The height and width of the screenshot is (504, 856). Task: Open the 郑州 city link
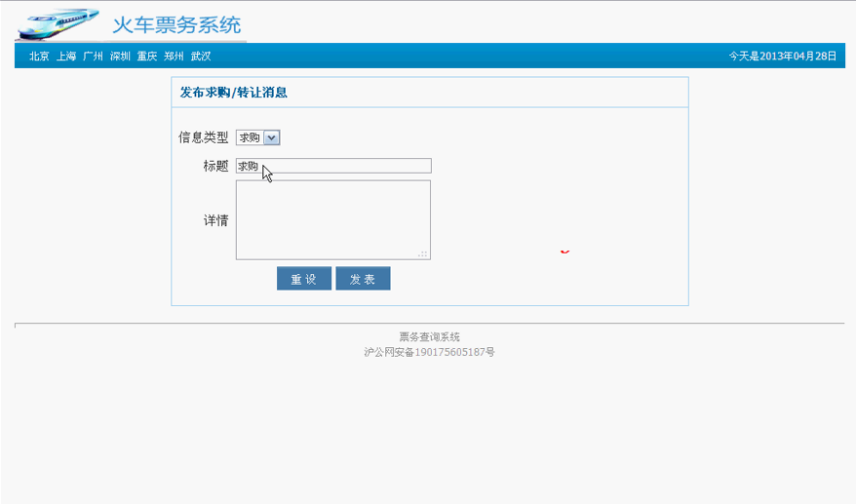(x=174, y=57)
